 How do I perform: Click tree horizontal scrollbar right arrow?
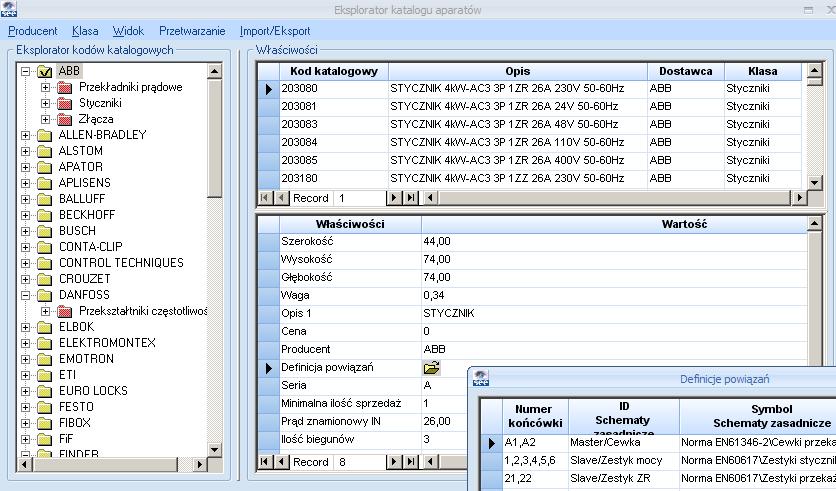pos(199,464)
